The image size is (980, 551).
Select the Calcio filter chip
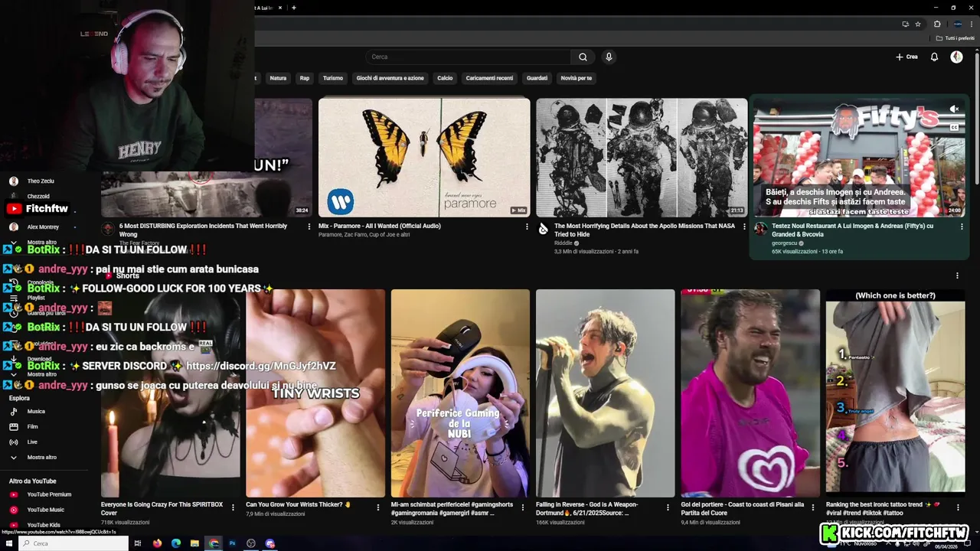[445, 78]
